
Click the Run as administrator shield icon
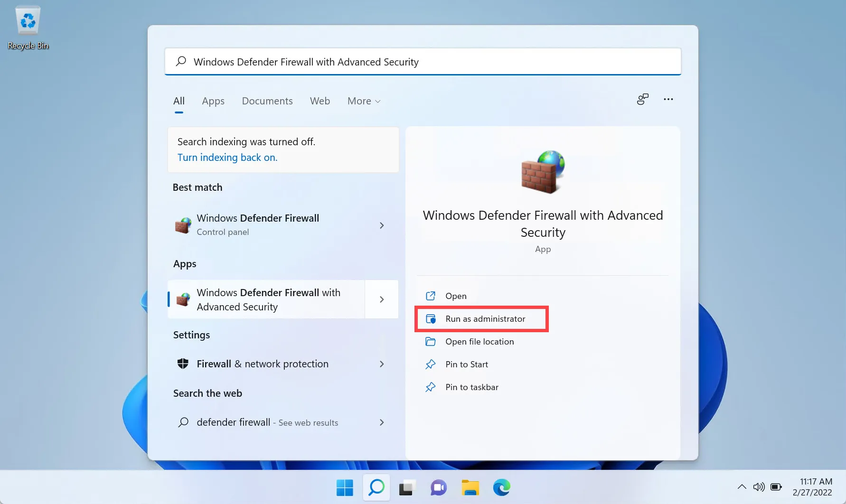pos(431,319)
